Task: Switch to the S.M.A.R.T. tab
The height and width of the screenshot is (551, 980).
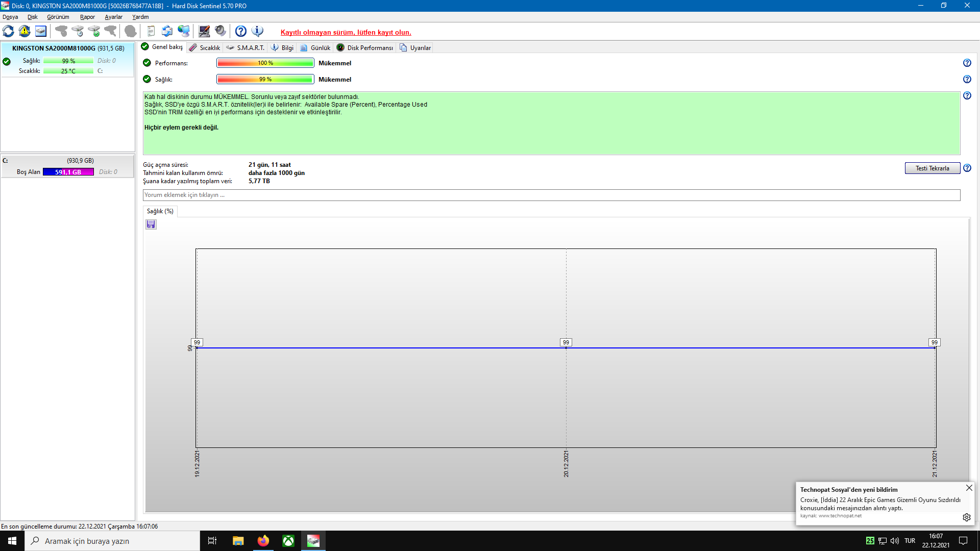Action: point(246,47)
